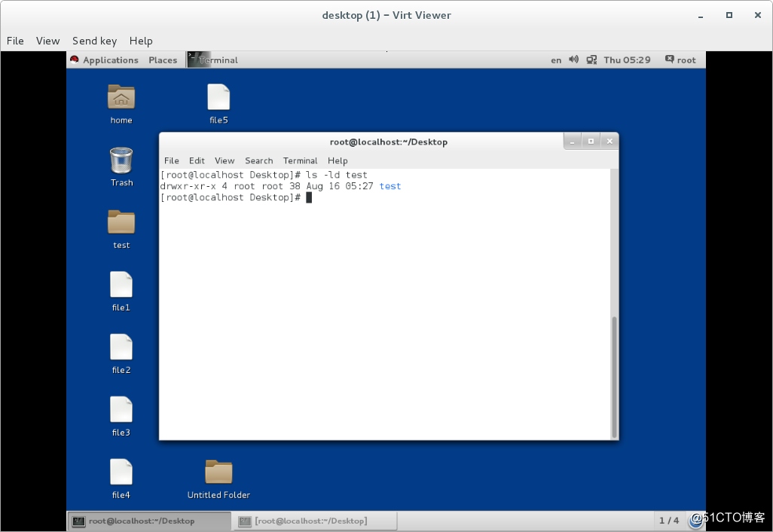Click the Terminal app indicator in top panel
The image size is (773, 532).
point(213,60)
